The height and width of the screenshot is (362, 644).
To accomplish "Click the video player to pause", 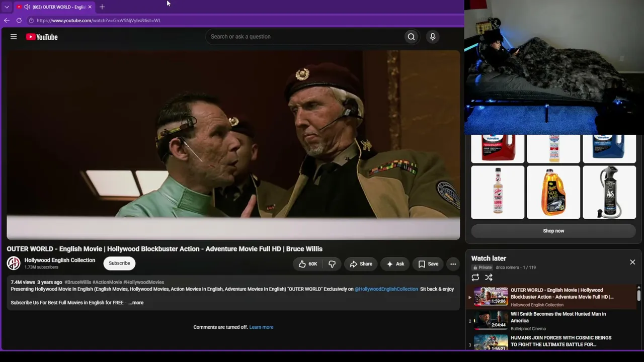I will coord(233,145).
